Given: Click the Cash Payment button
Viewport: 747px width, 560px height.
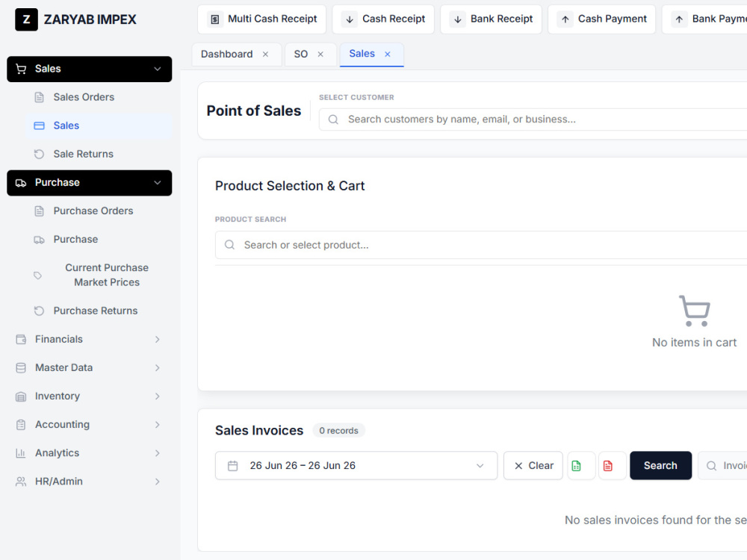Looking at the screenshot, I should coord(601,19).
